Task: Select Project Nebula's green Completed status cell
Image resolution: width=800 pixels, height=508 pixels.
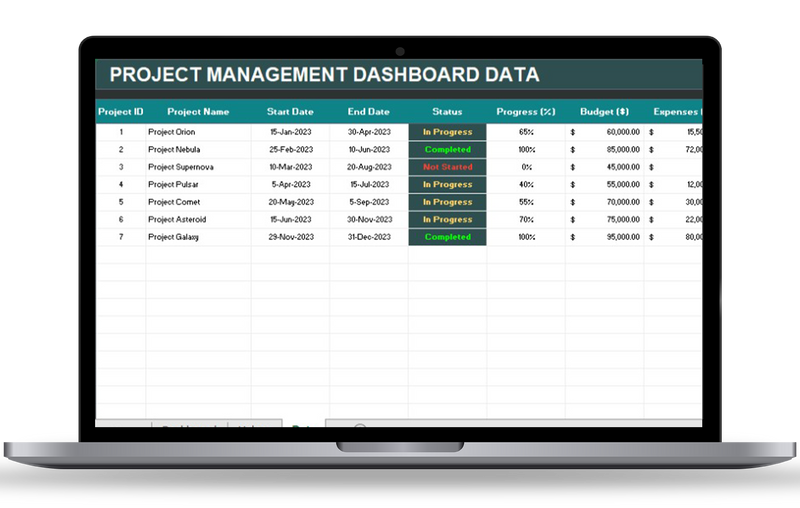Action: click(447, 149)
